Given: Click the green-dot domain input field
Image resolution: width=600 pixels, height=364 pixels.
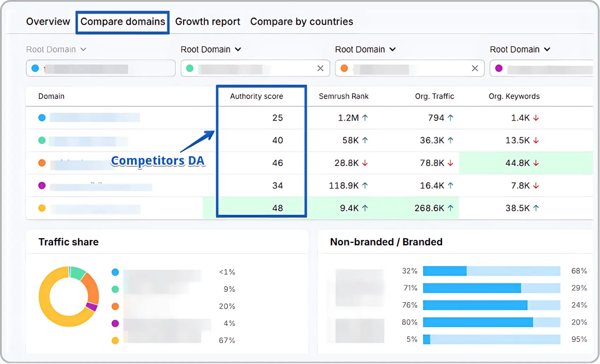Looking at the screenshot, I should pyautogui.click(x=255, y=68).
